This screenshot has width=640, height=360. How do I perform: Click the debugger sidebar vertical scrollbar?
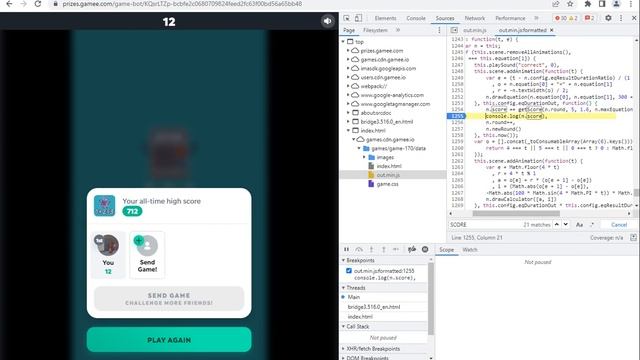pyautogui.click(x=430, y=299)
